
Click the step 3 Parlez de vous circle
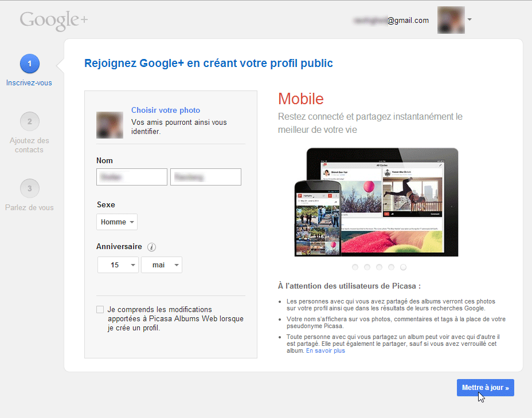(29, 188)
